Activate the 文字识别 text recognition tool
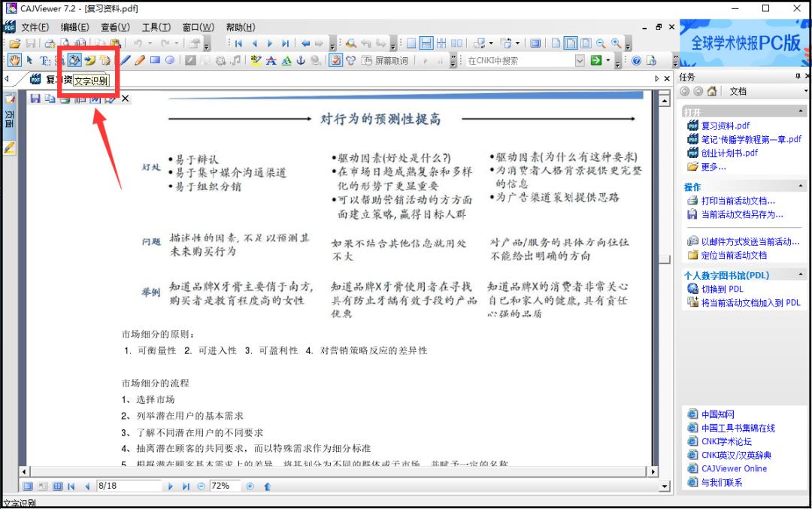The height and width of the screenshot is (509, 812). click(x=73, y=60)
